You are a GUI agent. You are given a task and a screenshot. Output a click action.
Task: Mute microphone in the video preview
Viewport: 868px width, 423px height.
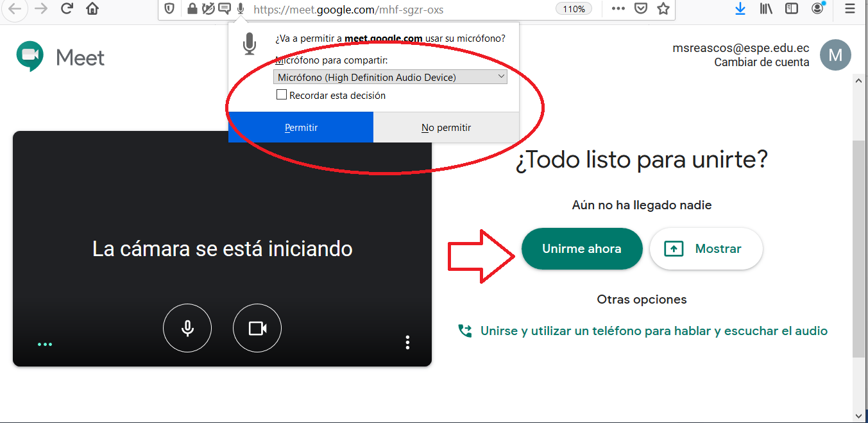pyautogui.click(x=187, y=328)
